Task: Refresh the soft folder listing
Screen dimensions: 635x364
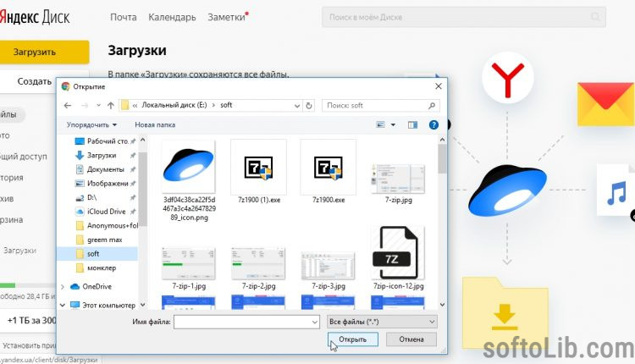Action: click(x=309, y=105)
